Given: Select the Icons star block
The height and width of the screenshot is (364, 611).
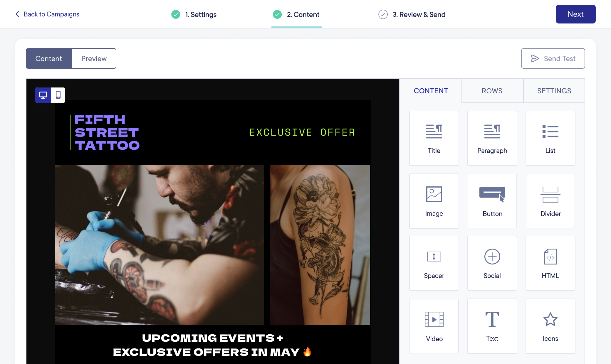Looking at the screenshot, I should [550, 326].
